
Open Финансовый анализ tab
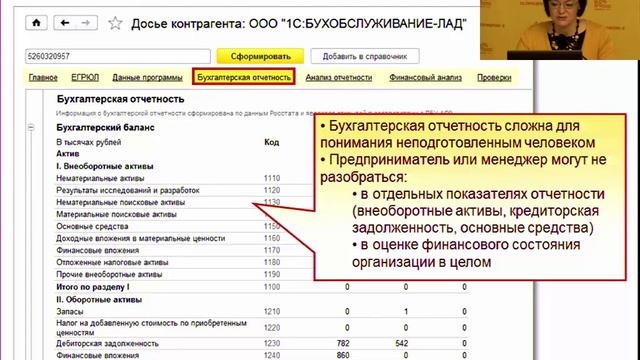(x=425, y=78)
